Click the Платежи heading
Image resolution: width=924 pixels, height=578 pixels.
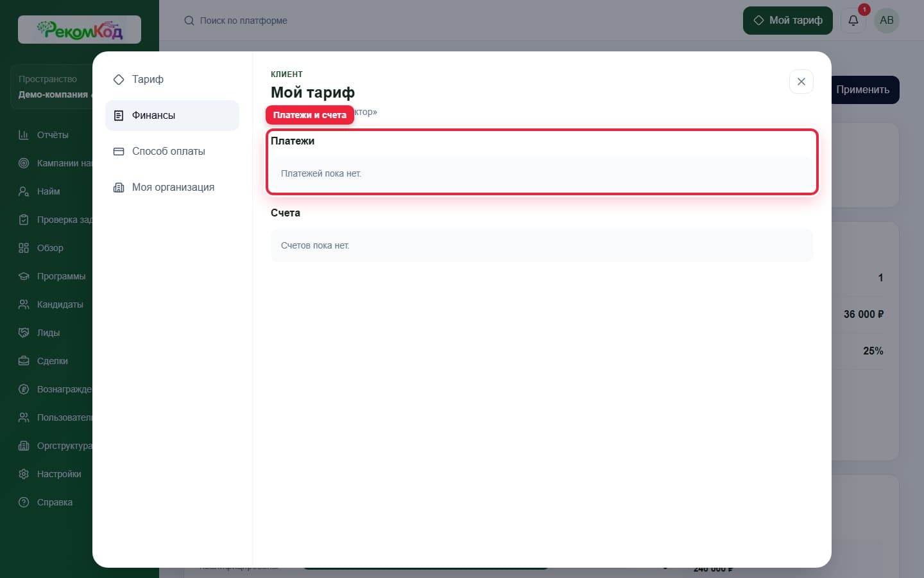point(293,141)
